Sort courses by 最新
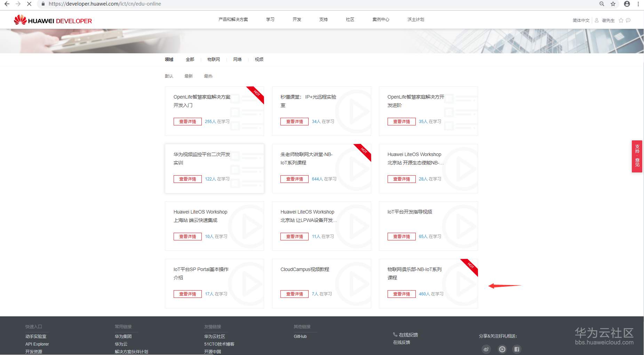 pos(189,76)
